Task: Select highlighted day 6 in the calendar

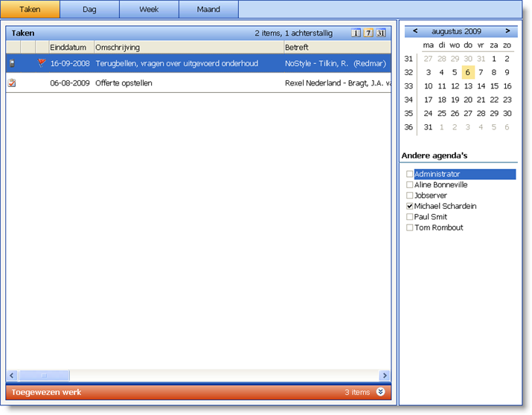Action: click(x=468, y=73)
